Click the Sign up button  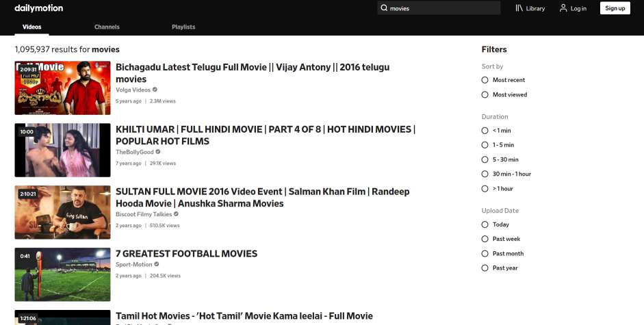click(615, 8)
